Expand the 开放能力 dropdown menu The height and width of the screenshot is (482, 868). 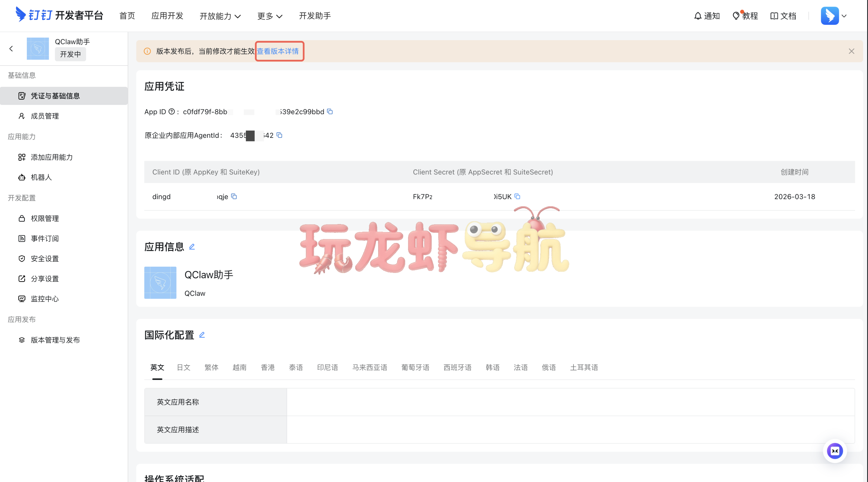[220, 16]
